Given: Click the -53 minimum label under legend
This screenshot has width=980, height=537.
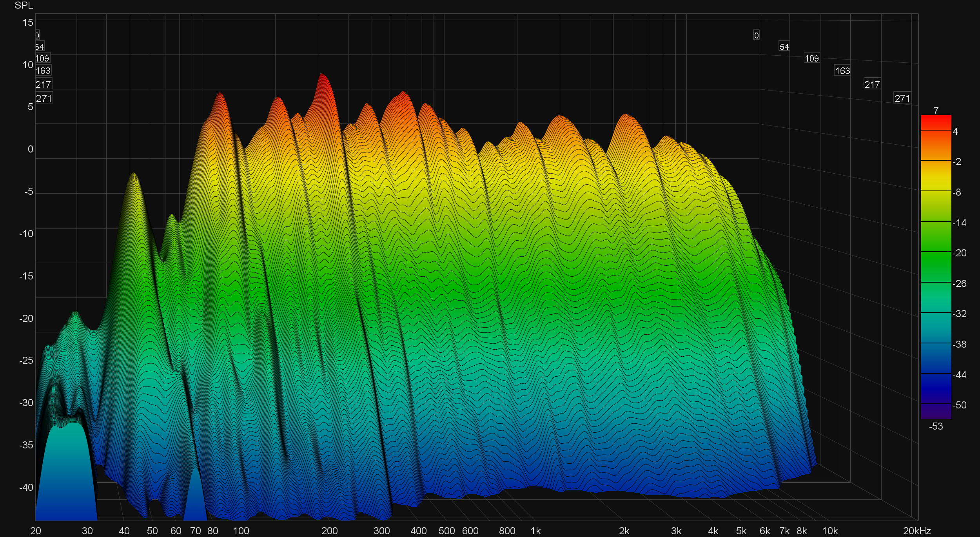Looking at the screenshot, I should 936,426.
